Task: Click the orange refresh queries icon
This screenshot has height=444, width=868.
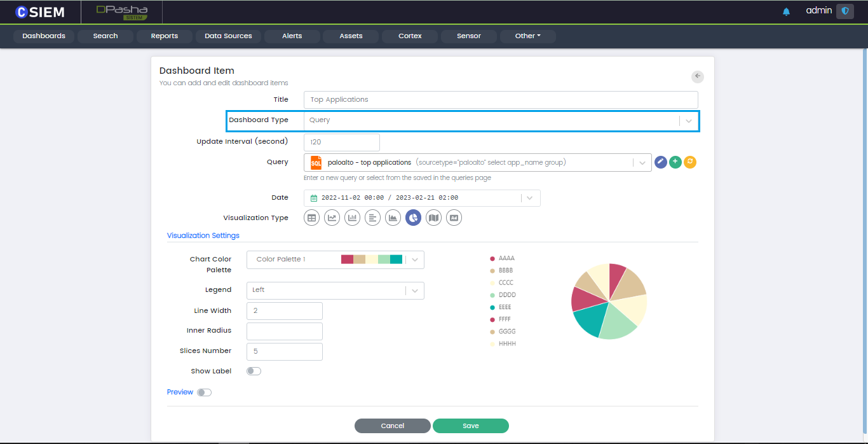Action: (690, 162)
